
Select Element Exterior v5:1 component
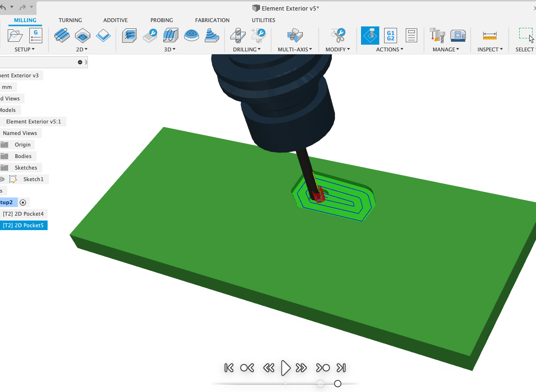pos(33,122)
